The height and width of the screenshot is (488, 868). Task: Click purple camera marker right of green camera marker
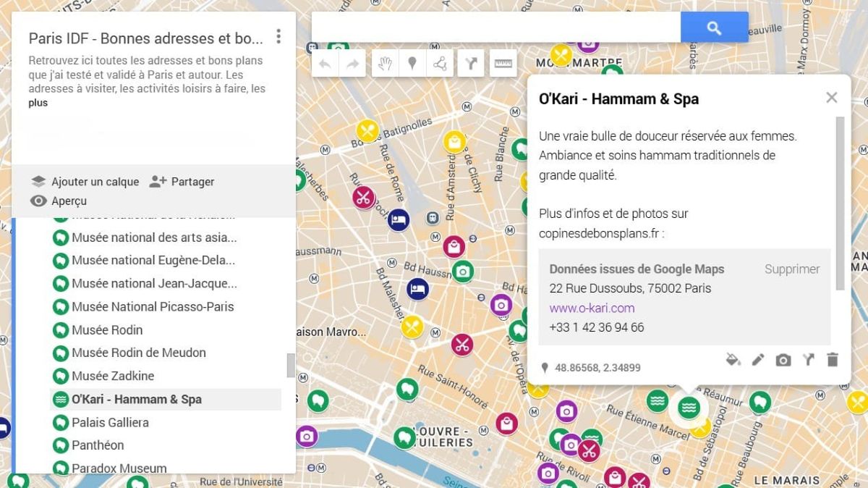pyautogui.click(x=501, y=306)
